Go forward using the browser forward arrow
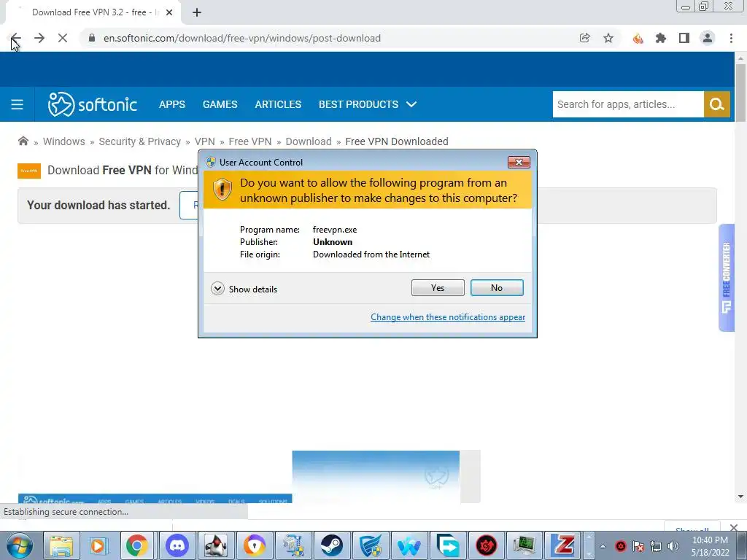Viewport: 747px width, 560px height. click(x=39, y=38)
